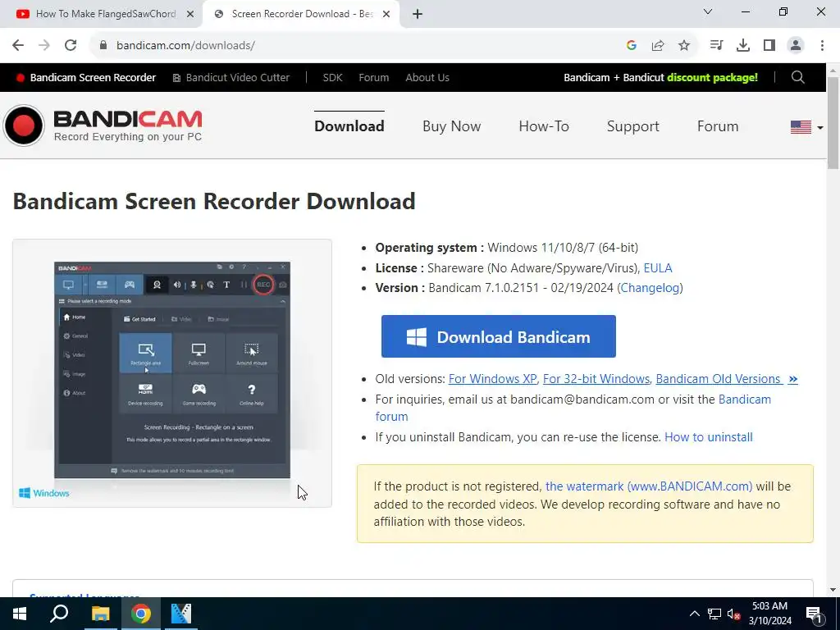Bookmark this page with star icon
Image resolution: width=840 pixels, height=630 pixels.
click(x=684, y=45)
